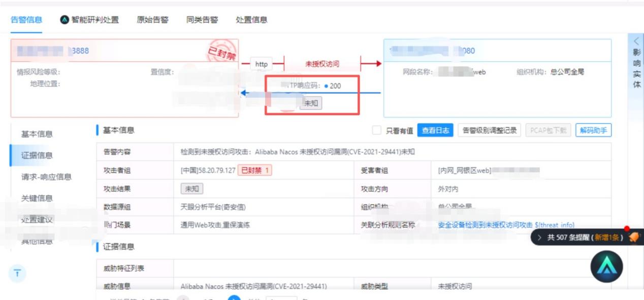The image size is (644, 300).
Task: Open the 智能研判处置 tab
Action: click(x=89, y=20)
